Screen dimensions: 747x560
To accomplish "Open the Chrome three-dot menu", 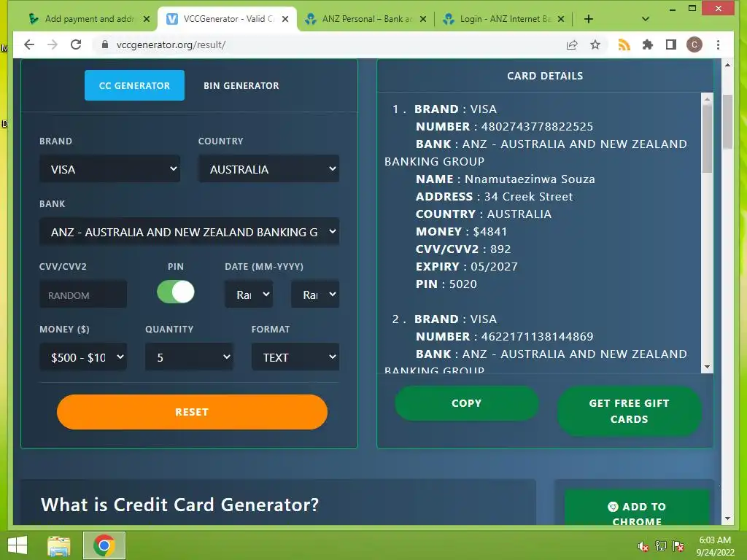I will coord(718,44).
